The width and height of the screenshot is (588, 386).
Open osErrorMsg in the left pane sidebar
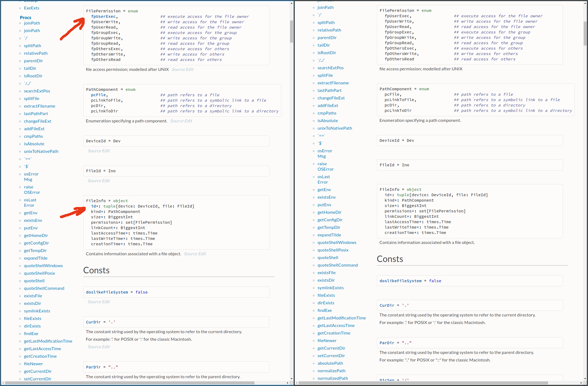(31, 177)
